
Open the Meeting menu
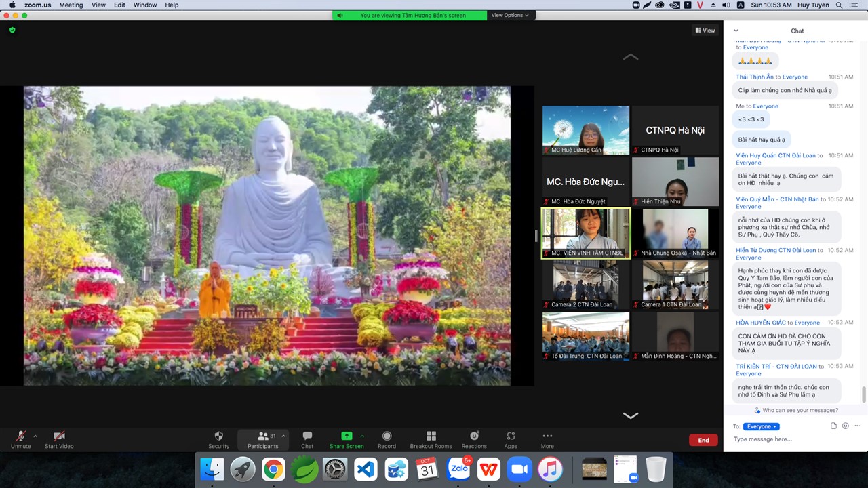(x=71, y=5)
